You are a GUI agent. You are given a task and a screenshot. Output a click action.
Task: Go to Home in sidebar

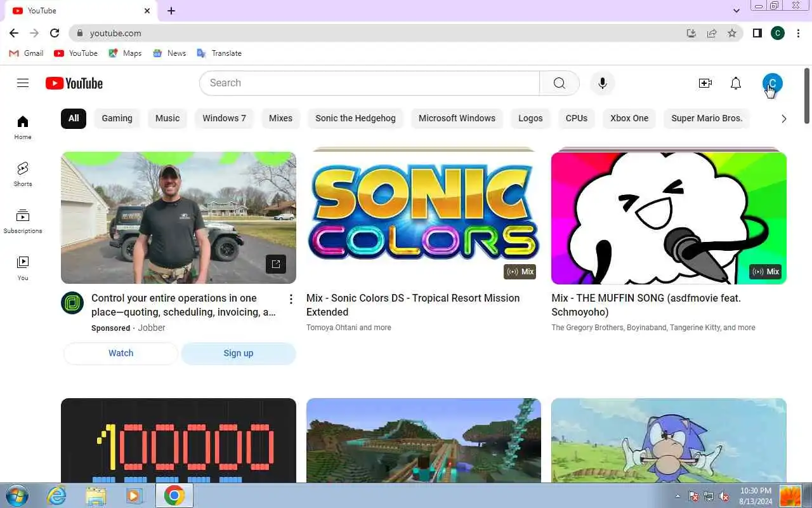pos(23,127)
